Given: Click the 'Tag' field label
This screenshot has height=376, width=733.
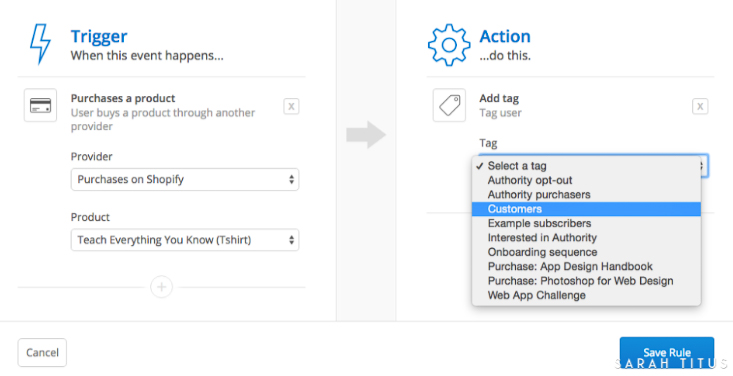Looking at the screenshot, I should tap(488, 143).
